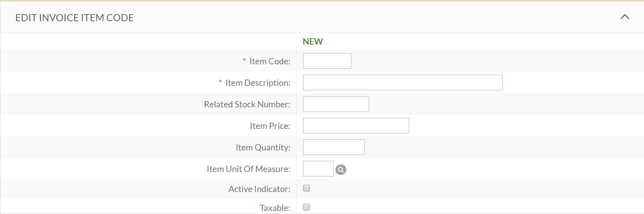644x214 pixels.
Task: Click the Item Price label
Action: [270, 126]
